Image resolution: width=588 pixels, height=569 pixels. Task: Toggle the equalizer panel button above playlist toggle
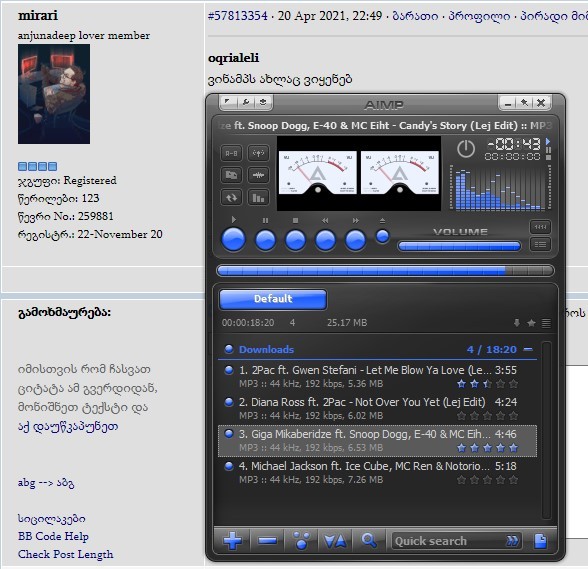pos(540,227)
